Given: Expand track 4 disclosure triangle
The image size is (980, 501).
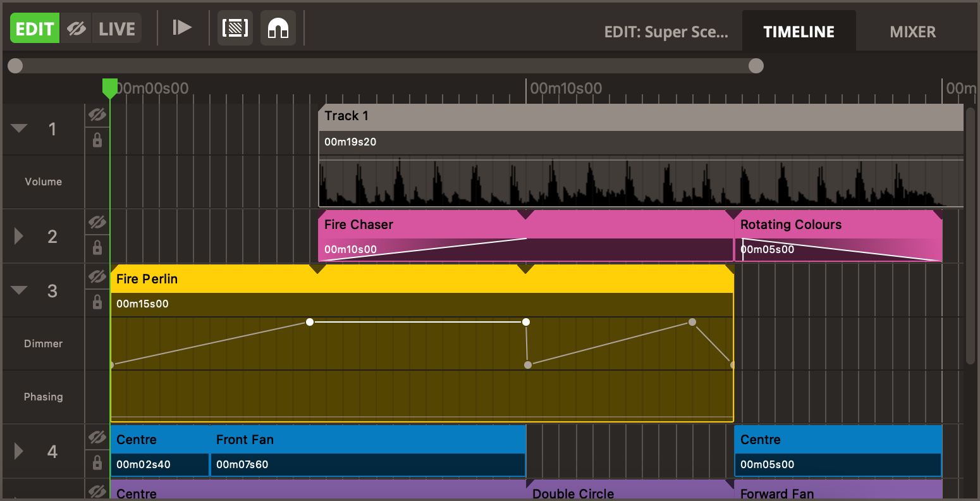Looking at the screenshot, I should (19, 451).
